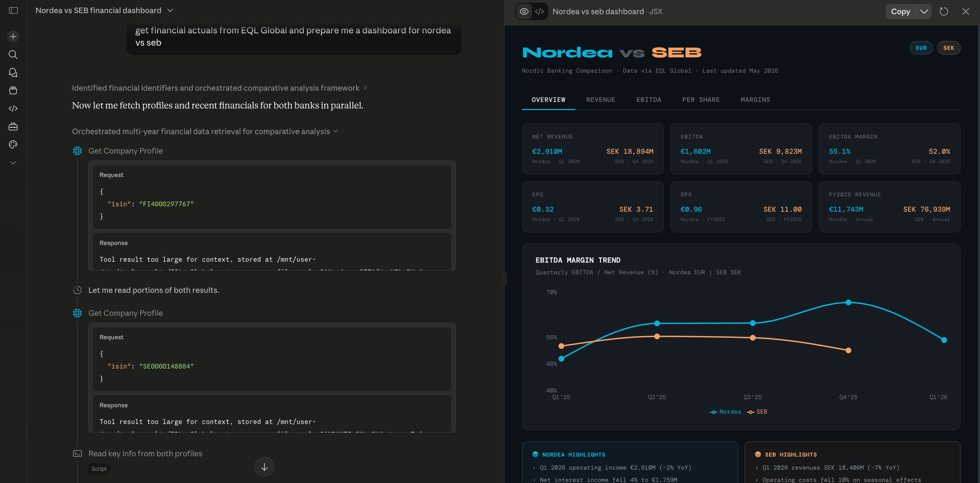Open conversation title dropdown menu
Screen dimensions: 980x483
170,11
